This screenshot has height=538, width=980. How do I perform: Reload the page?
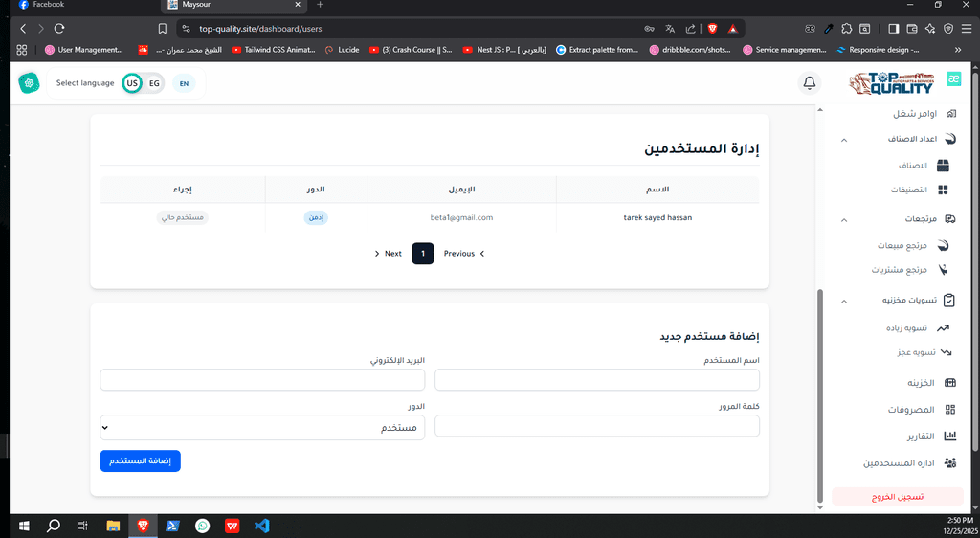(x=59, y=29)
